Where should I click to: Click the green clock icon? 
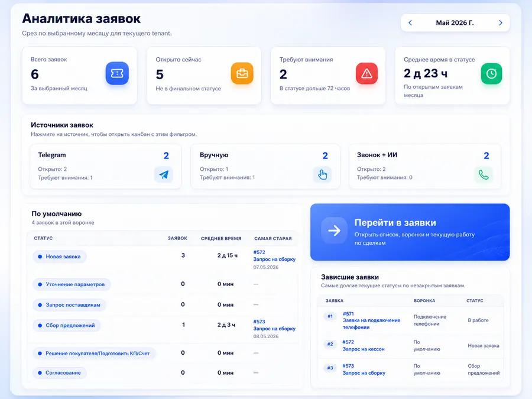tap(491, 74)
